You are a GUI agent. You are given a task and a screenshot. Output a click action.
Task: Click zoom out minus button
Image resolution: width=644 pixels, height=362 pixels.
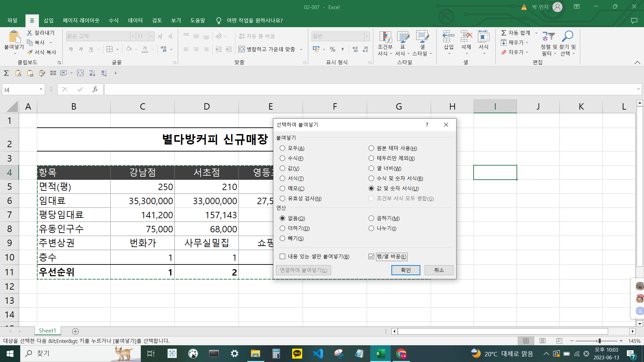click(x=572, y=341)
